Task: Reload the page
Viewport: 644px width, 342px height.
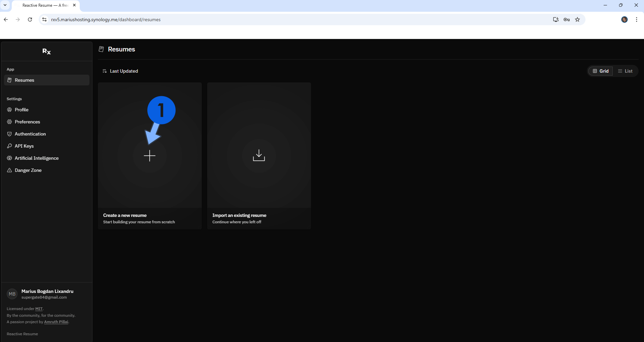Action: tap(30, 20)
